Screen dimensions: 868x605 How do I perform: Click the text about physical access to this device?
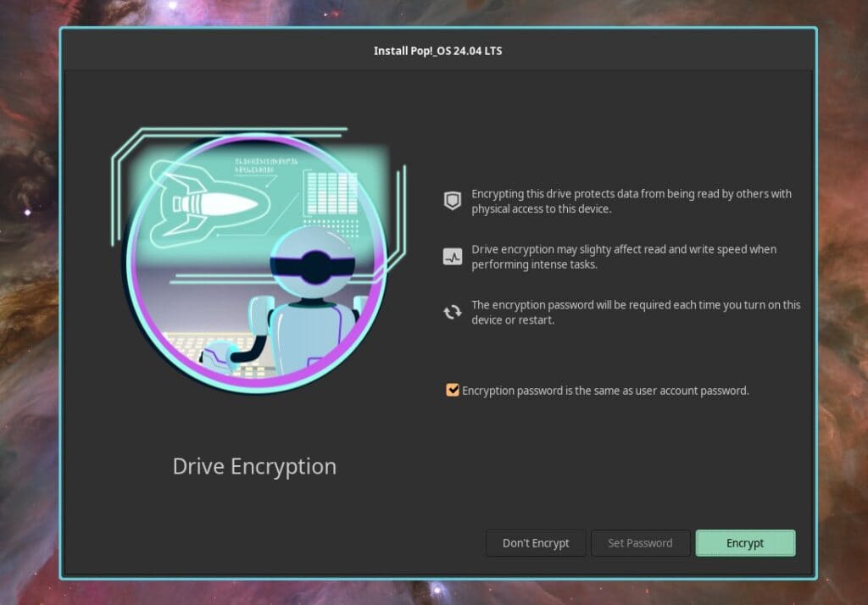pyautogui.click(x=632, y=201)
